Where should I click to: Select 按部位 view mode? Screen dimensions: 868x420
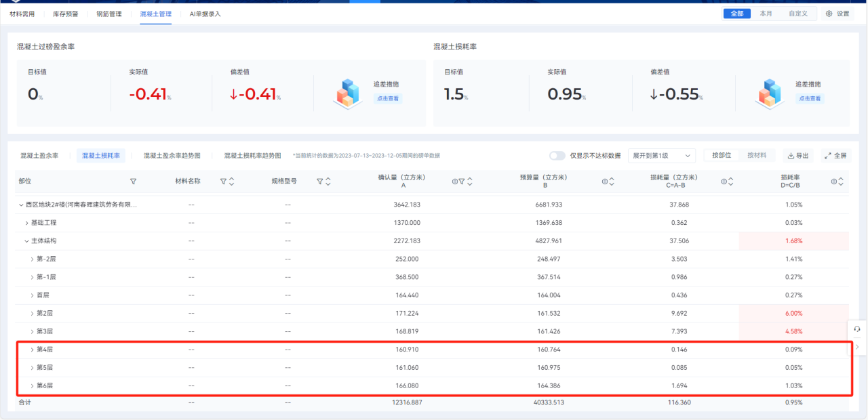tap(722, 155)
